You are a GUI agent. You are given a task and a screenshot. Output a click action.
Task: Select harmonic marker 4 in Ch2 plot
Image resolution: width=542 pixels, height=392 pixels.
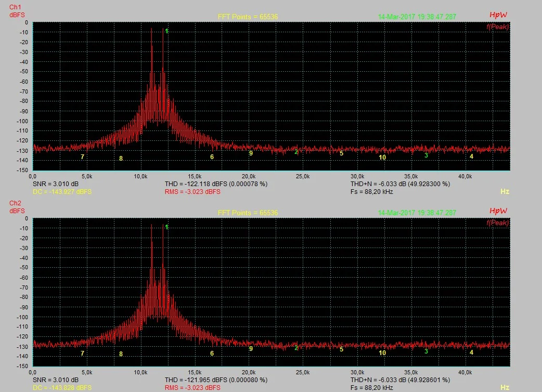click(471, 352)
